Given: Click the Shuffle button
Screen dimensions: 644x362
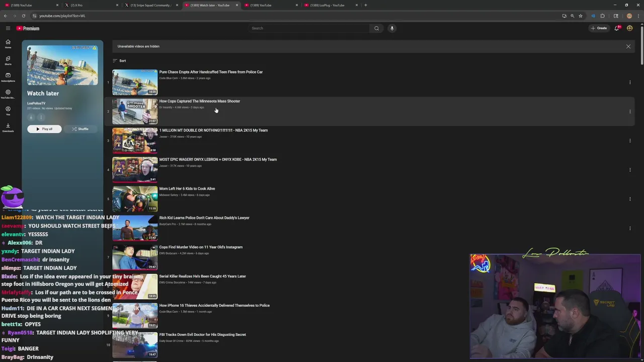Looking at the screenshot, I should coord(80,129).
